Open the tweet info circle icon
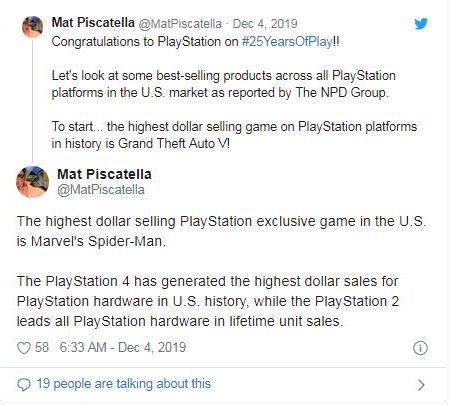Screen dimensions: 449x405 coord(420,348)
